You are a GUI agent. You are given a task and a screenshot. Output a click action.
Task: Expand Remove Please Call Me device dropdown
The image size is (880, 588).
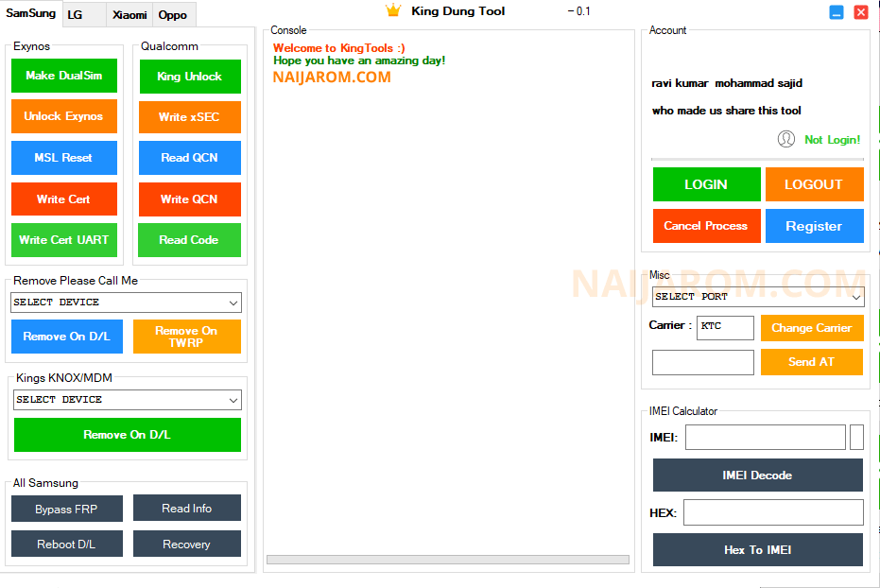coord(127,303)
